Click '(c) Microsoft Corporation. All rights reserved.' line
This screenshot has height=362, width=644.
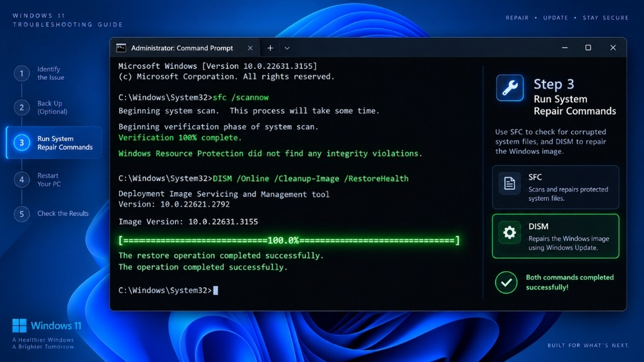226,77
